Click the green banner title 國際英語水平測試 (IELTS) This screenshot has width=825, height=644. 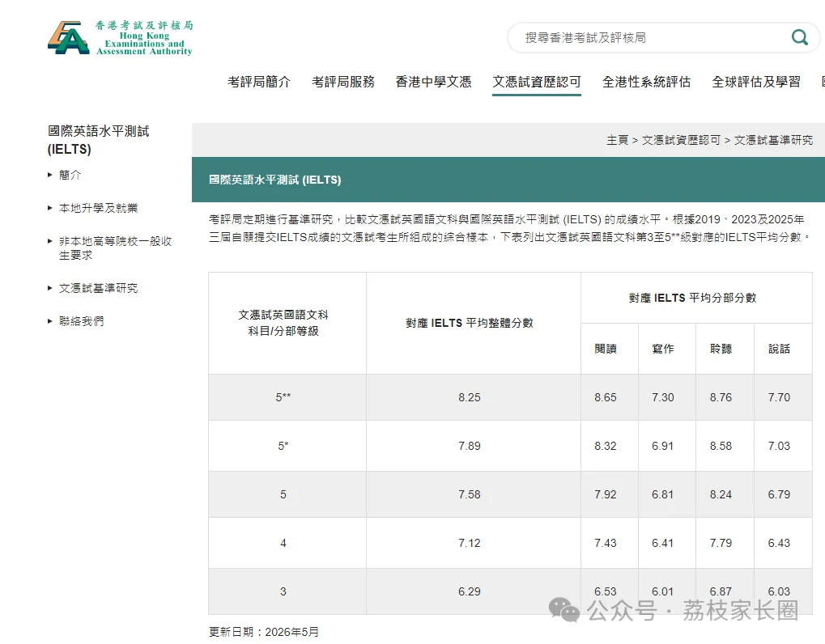click(275, 180)
